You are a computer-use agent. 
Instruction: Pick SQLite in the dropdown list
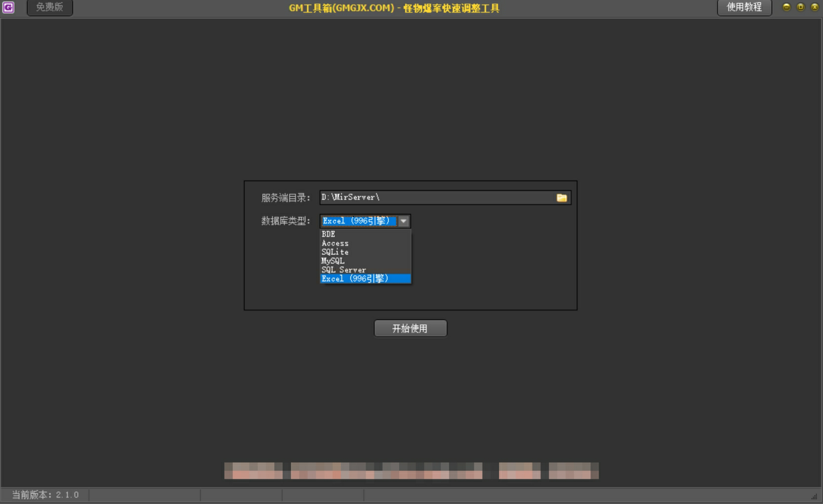(366, 252)
